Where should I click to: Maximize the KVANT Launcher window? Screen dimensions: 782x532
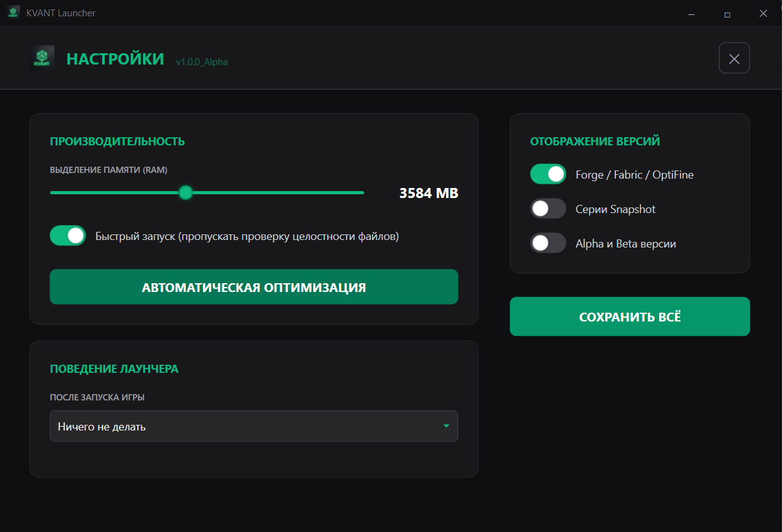click(x=727, y=13)
